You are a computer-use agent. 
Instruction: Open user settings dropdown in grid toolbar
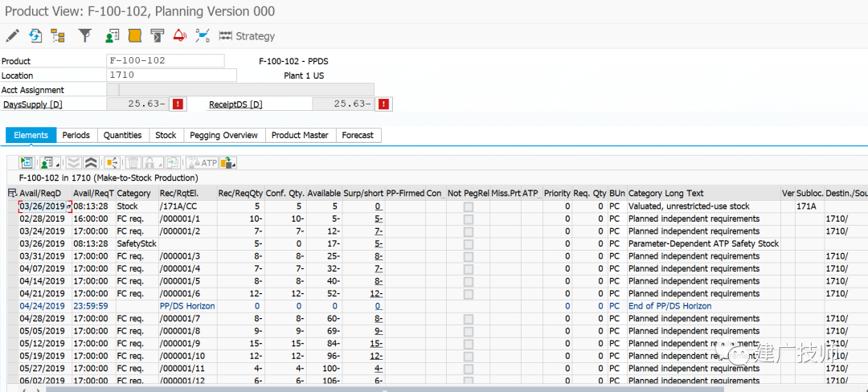[49, 162]
